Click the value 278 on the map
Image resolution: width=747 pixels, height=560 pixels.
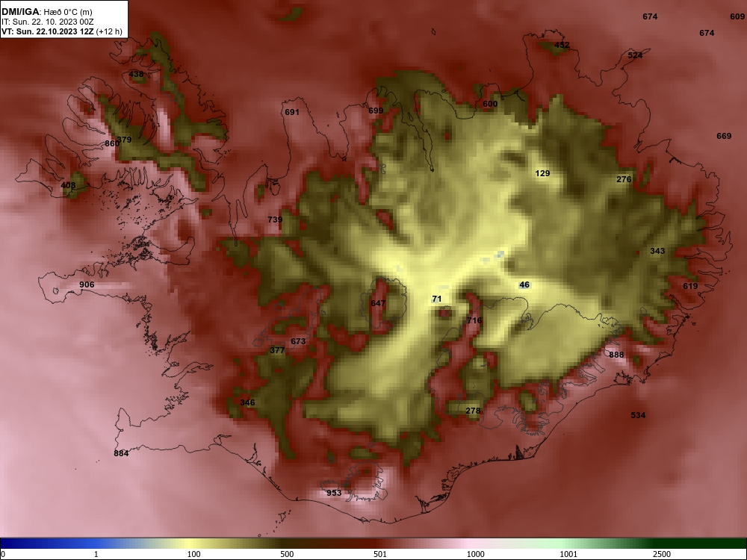point(473,411)
